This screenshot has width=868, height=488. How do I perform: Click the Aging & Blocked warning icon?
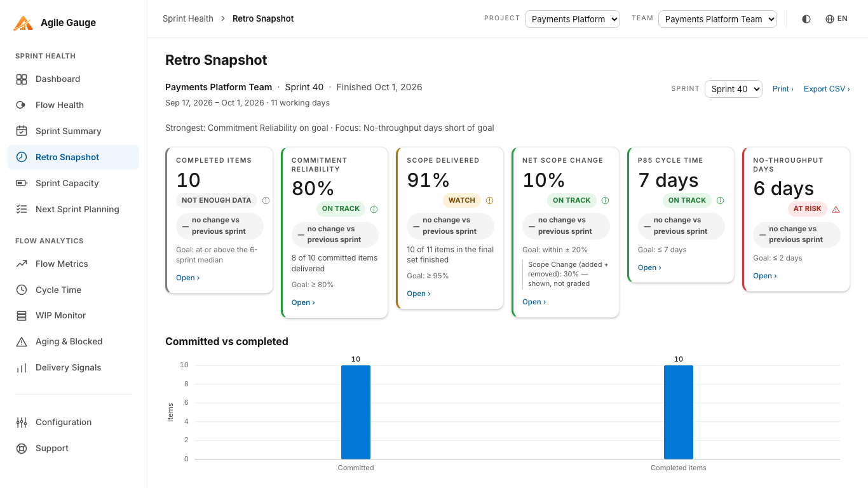click(x=22, y=342)
